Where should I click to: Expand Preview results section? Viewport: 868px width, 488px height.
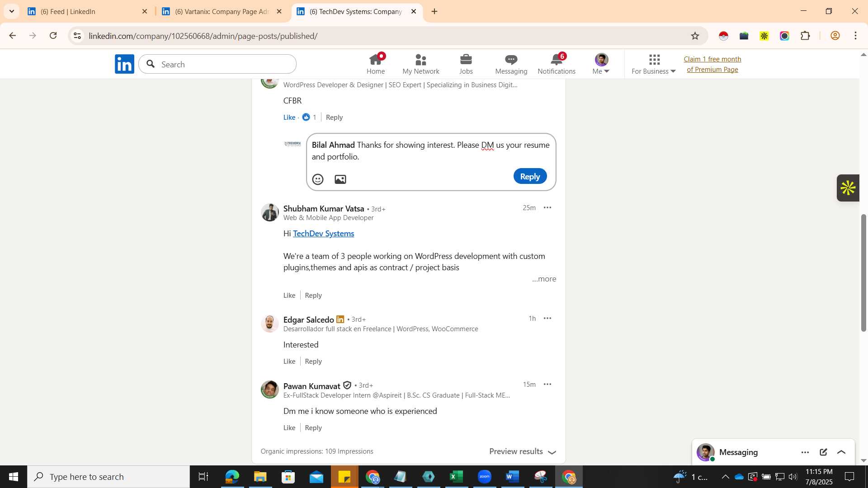tap(523, 451)
